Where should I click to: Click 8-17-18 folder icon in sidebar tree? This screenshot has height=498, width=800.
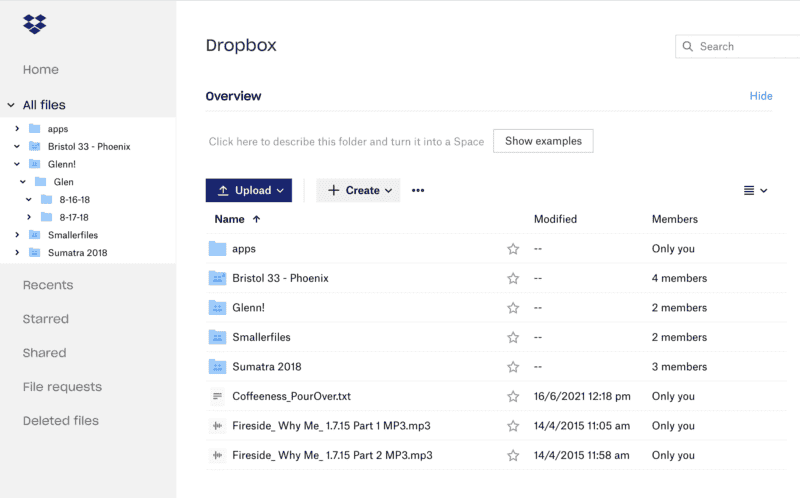pos(46,217)
